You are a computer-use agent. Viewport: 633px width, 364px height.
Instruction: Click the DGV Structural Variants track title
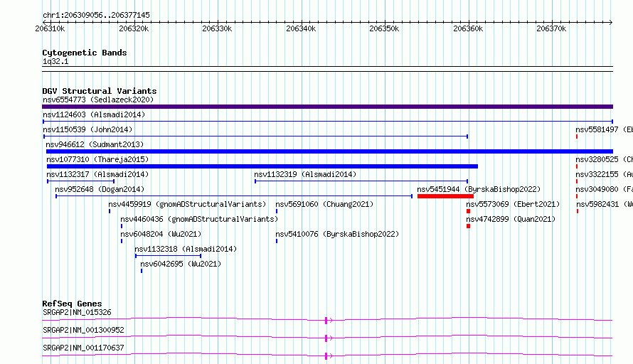point(100,91)
